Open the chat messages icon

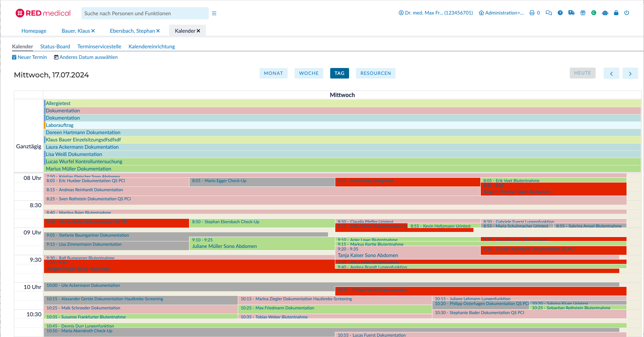[x=549, y=13]
